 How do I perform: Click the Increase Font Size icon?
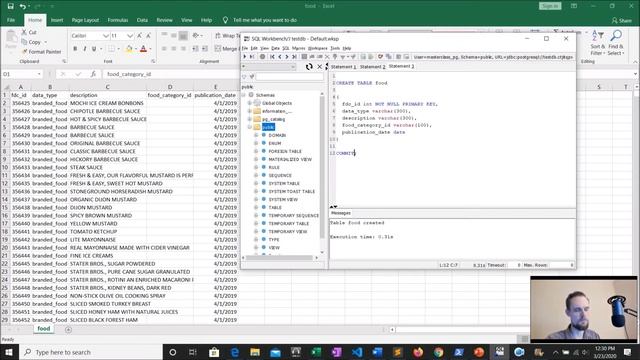click(140, 36)
